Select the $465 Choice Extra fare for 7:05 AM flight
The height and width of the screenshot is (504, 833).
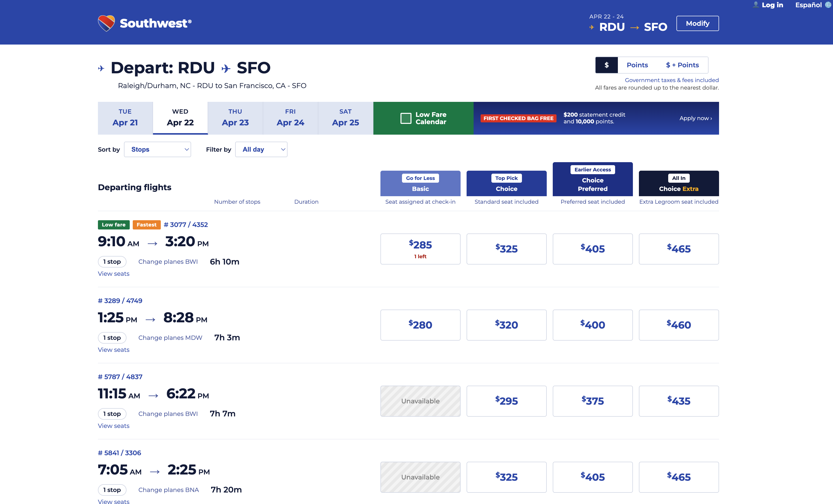click(x=678, y=477)
